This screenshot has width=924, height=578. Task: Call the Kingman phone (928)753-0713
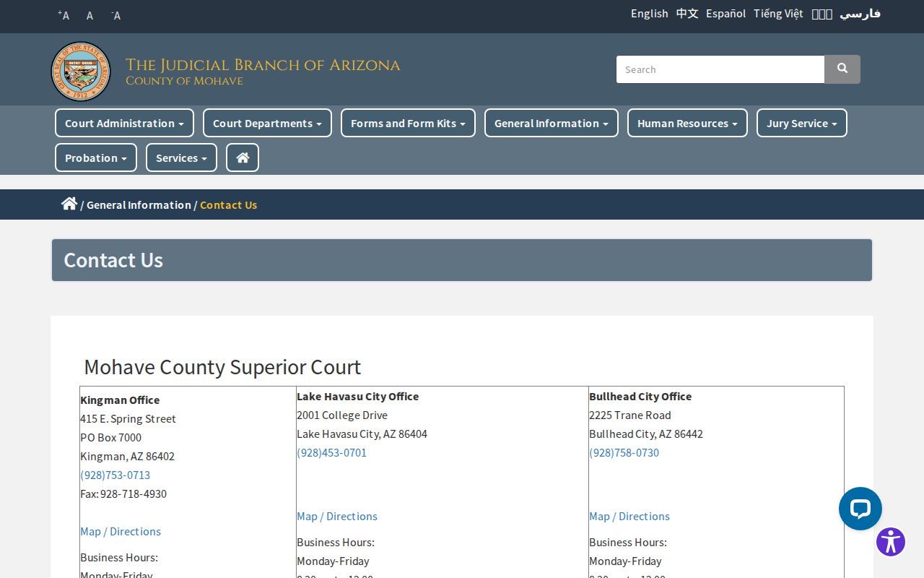[115, 475]
